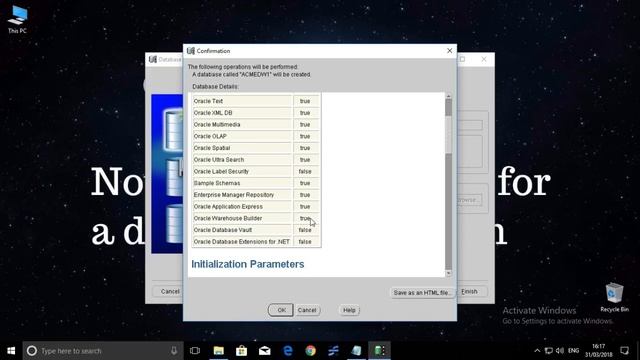The width and height of the screenshot is (640, 360).
Task: Select the Enterprise Manager Repository row
Action: tap(256, 195)
